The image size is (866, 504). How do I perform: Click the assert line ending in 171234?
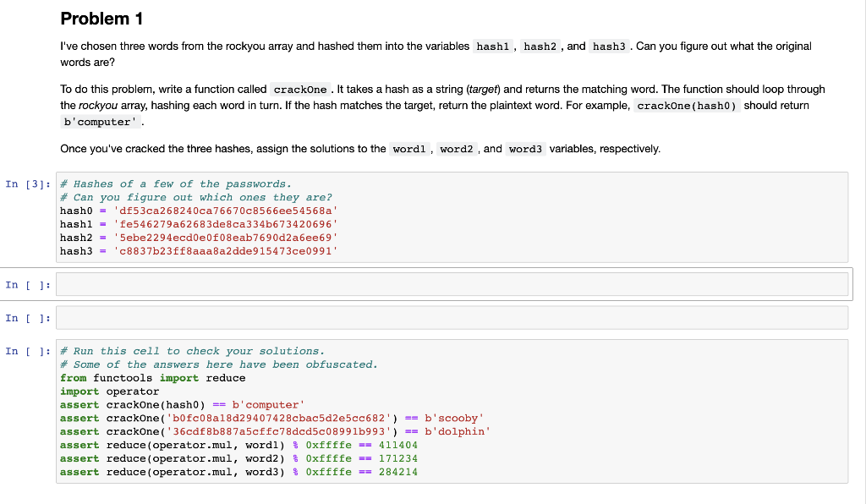pyautogui.click(x=239, y=458)
